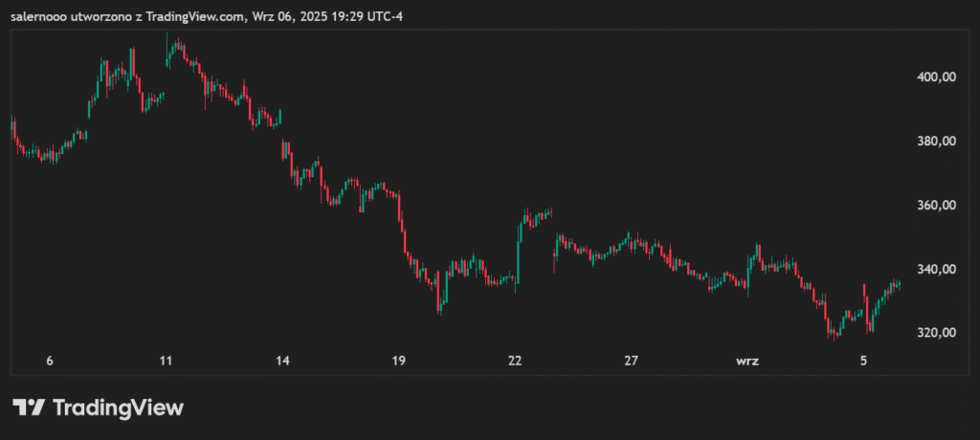
Task: Click date label 5 on time axis
Action: pyautogui.click(x=863, y=361)
